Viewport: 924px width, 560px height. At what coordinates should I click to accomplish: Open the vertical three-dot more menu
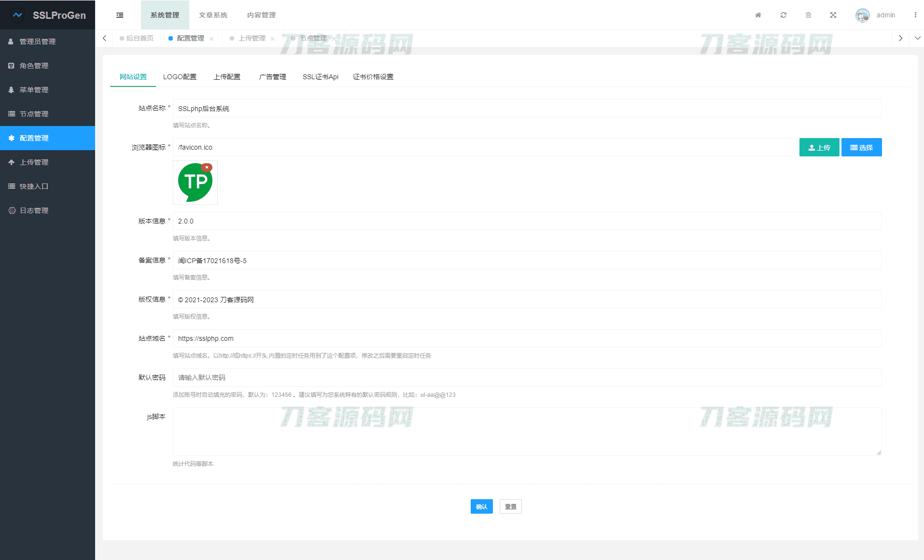(x=915, y=15)
